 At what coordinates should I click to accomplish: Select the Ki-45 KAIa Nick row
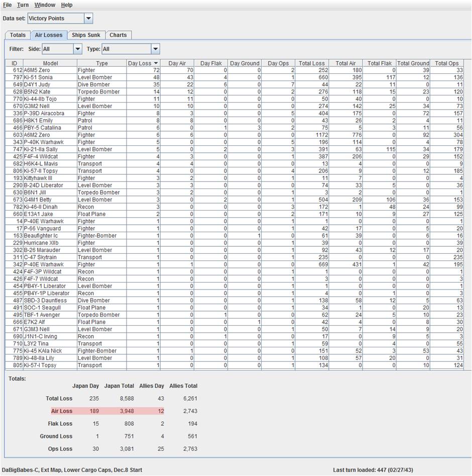(234, 351)
